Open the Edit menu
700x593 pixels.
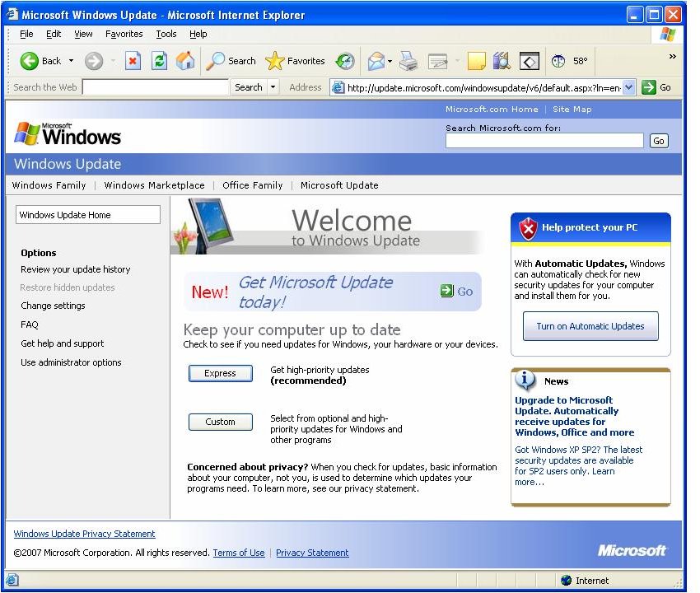point(54,34)
